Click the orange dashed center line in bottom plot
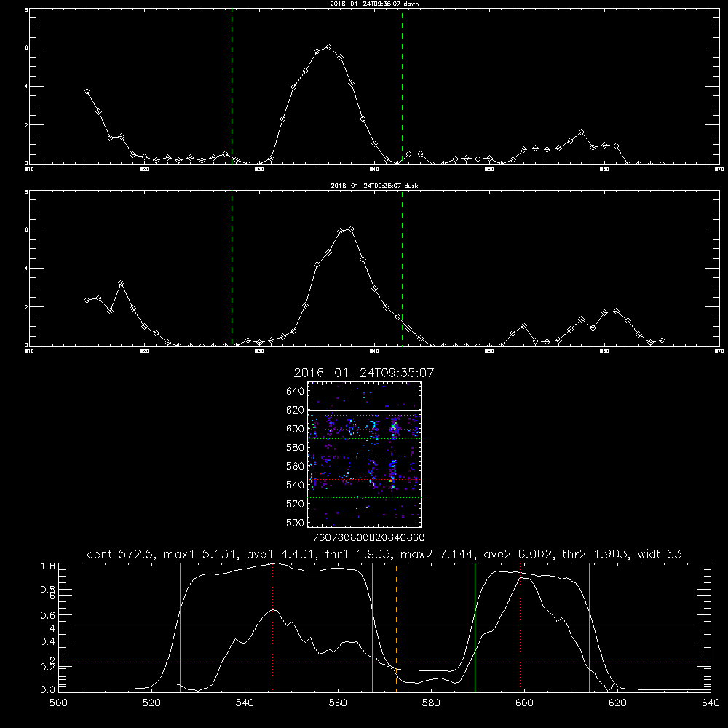Screen dimensions: 728x728 396,628
